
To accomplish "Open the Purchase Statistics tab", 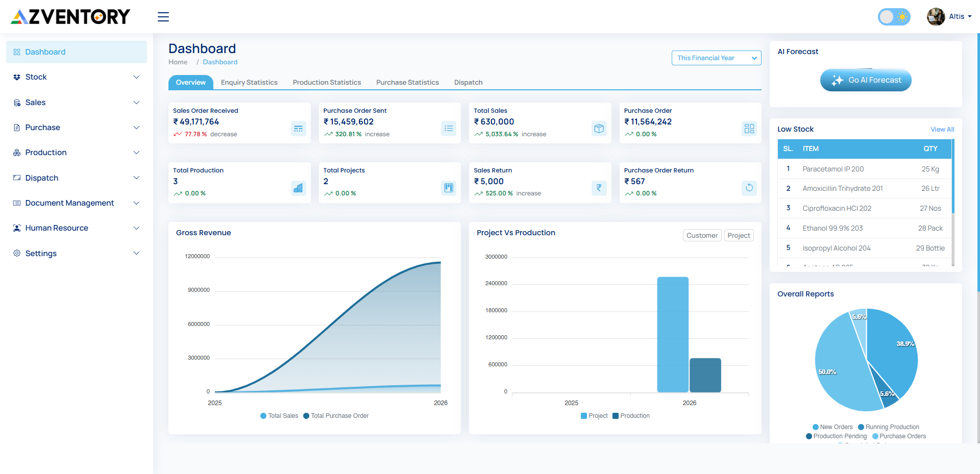I will (x=407, y=82).
